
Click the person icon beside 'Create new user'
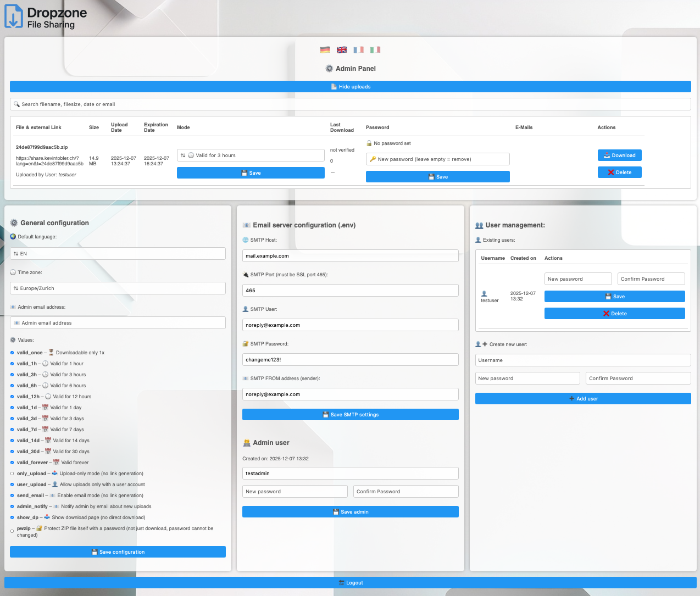477,343
